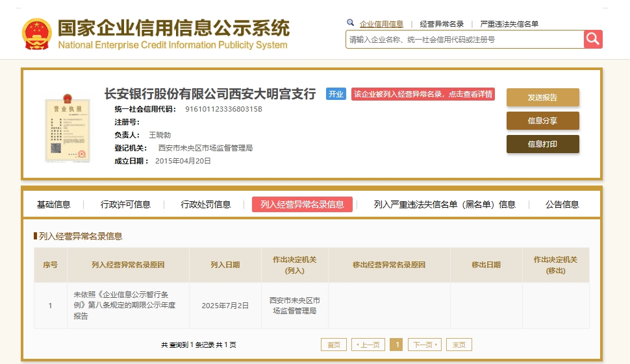Screen dimensions: 630x364
Task: Jump to last page with 末页
Action: pos(459,345)
